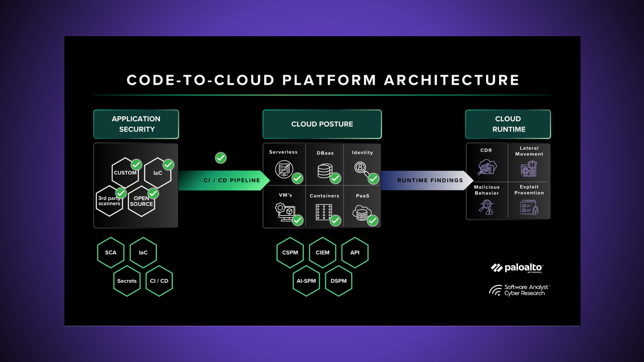Select the DBaaS database icon
The image size is (644, 362).
[324, 171]
